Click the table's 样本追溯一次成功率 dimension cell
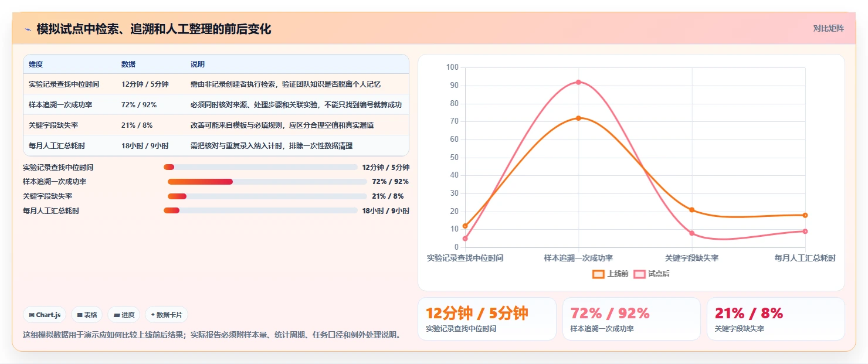Image resolution: width=868 pixels, height=364 pixels. coord(60,104)
